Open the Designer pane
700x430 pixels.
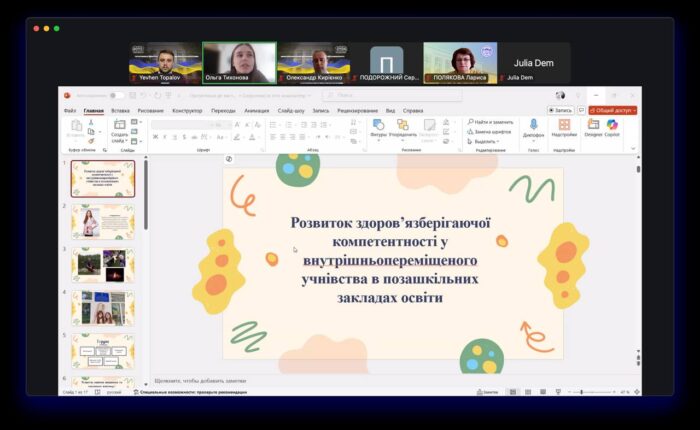point(594,126)
